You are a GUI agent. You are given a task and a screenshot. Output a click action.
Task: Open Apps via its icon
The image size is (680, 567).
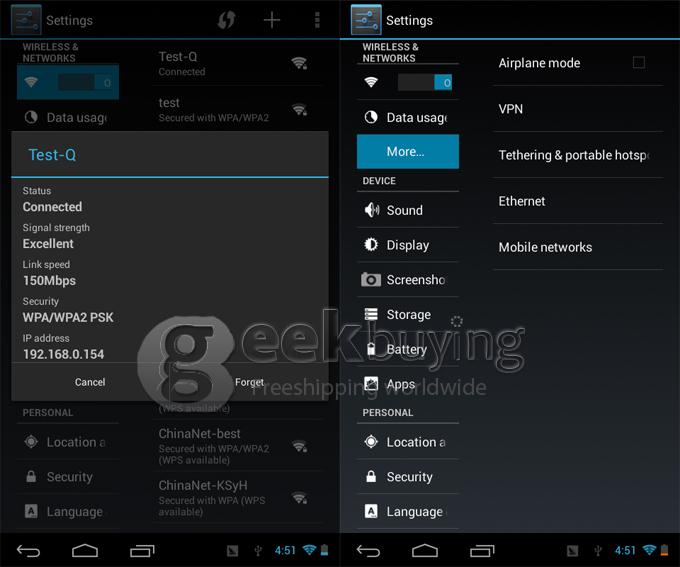371,384
